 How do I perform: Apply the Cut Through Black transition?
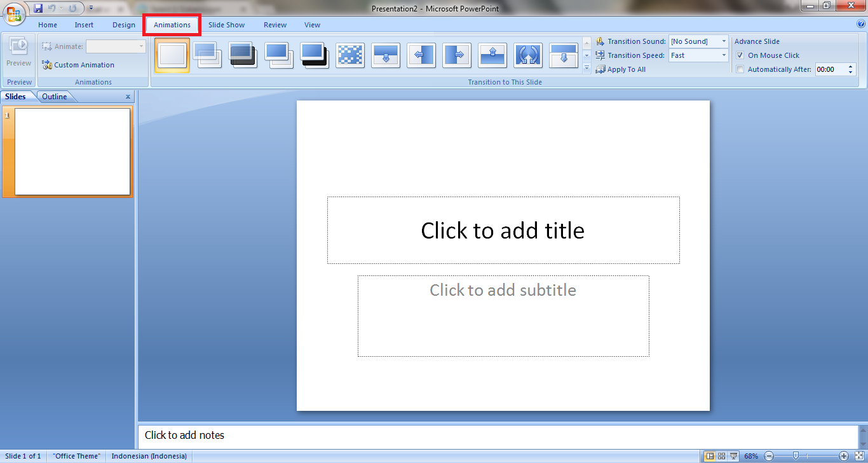pyautogui.click(x=315, y=55)
